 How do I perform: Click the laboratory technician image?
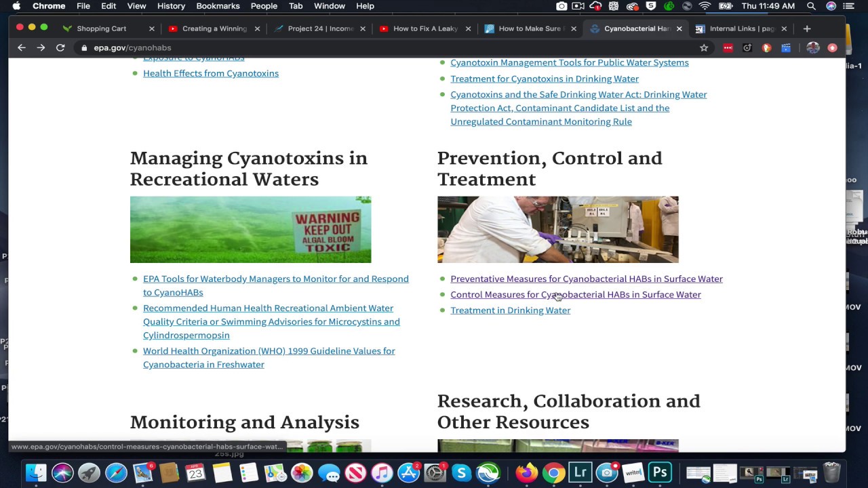coord(557,230)
